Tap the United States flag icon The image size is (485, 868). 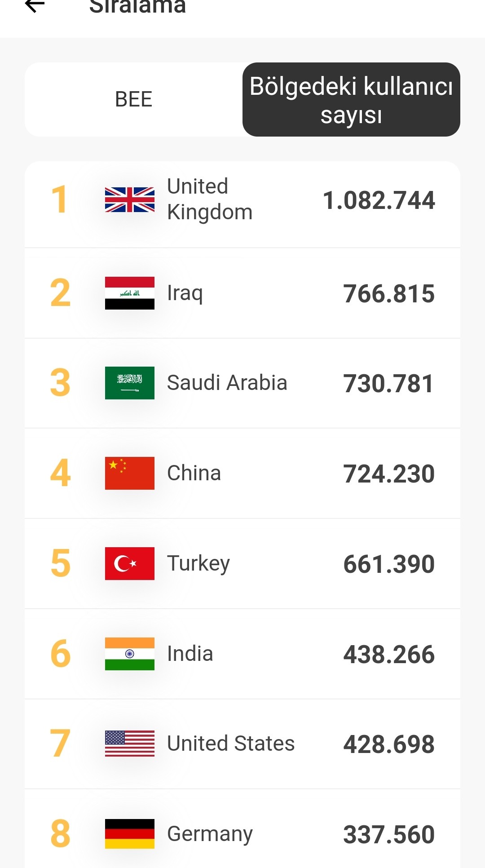click(x=130, y=744)
